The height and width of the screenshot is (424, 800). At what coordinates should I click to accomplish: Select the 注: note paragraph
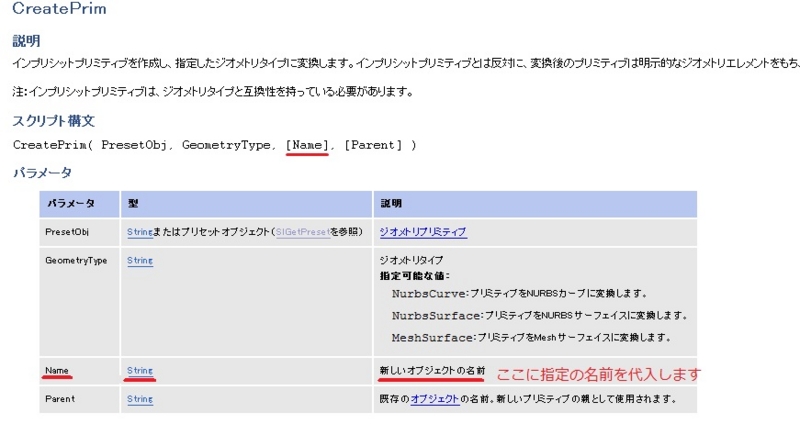coord(213,92)
